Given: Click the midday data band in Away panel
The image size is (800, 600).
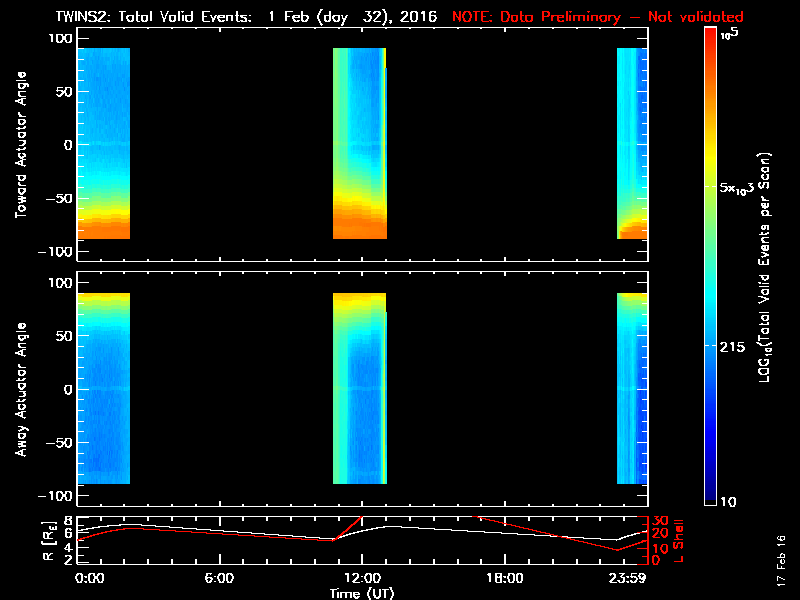Looking at the screenshot, I should [360, 388].
